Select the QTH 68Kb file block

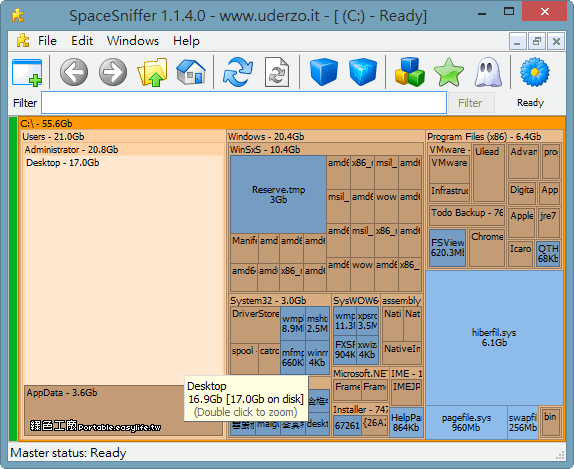(x=548, y=253)
